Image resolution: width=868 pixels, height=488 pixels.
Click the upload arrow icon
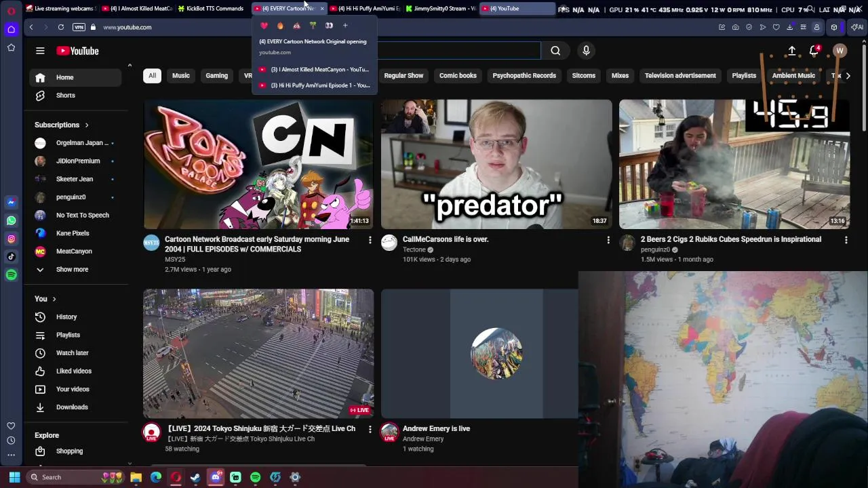click(x=791, y=51)
